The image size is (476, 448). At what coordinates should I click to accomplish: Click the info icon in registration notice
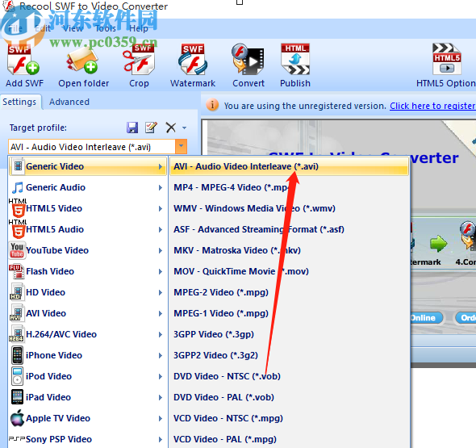click(x=212, y=105)
